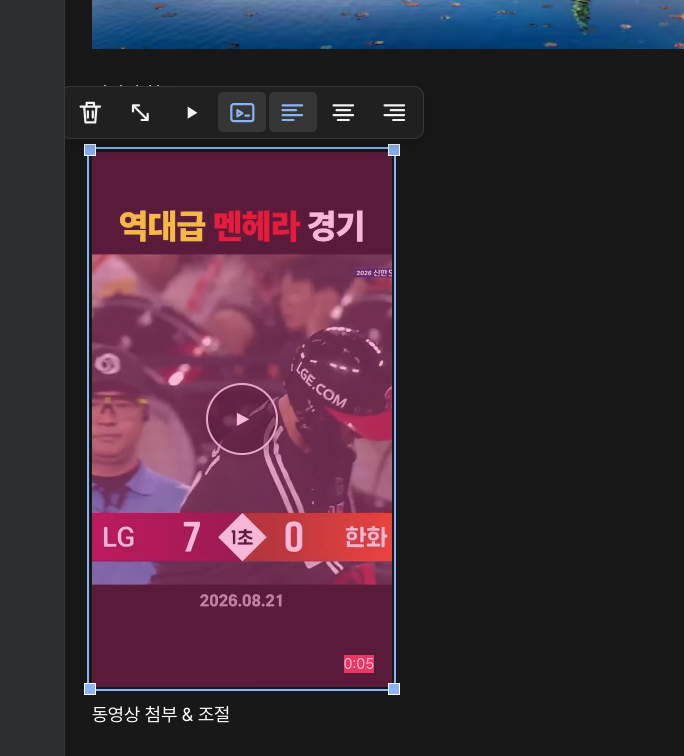
Task: Align the video to the right
Action: pyautogui.click(x=394, y=112)
